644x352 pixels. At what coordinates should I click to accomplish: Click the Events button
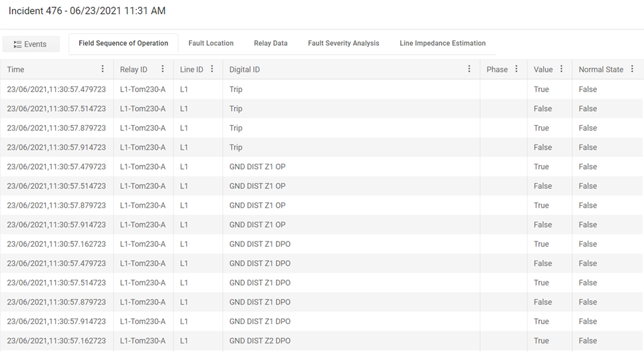click(x=31, y=44)
